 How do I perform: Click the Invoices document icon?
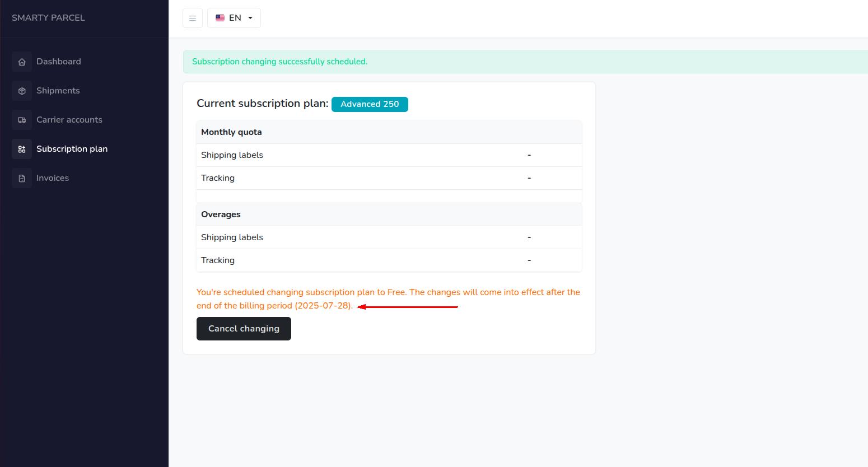click(x=22, y=178)
